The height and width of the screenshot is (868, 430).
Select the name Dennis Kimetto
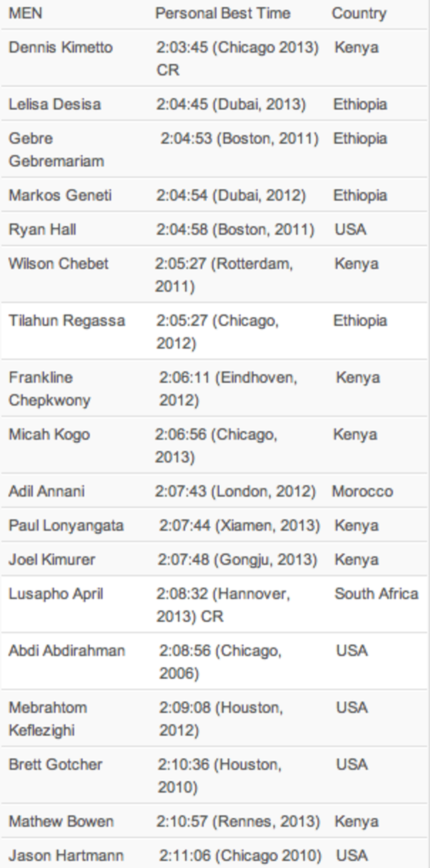coord(60,47)
